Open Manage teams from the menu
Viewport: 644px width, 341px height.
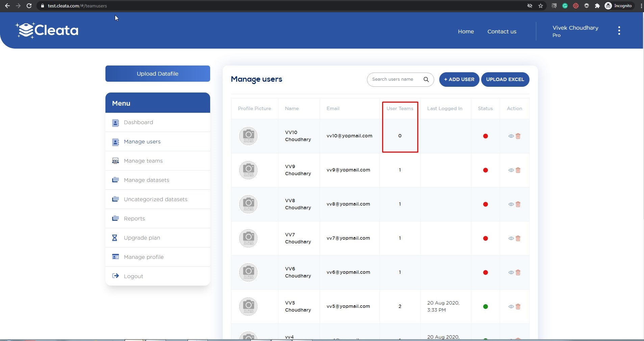click(x=143, y=161)
